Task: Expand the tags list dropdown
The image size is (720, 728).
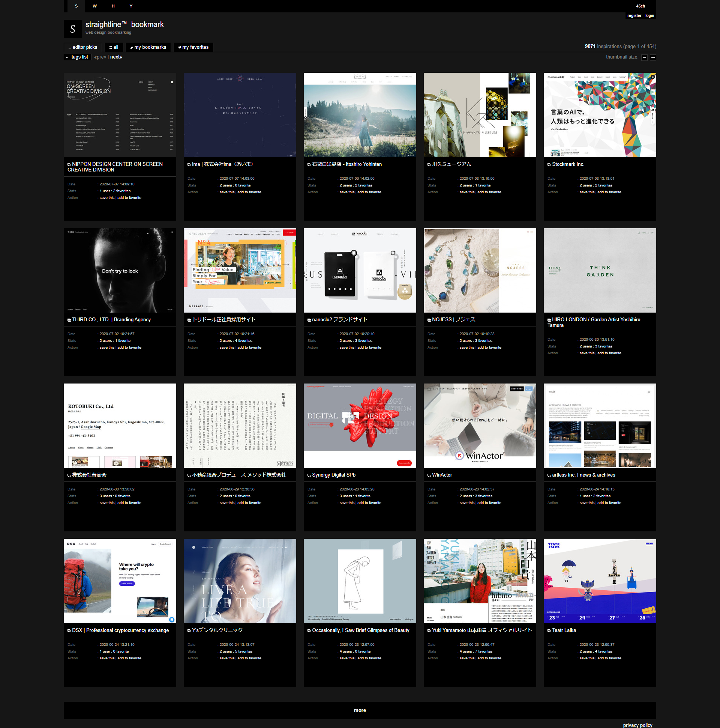Action: point(78,57)
